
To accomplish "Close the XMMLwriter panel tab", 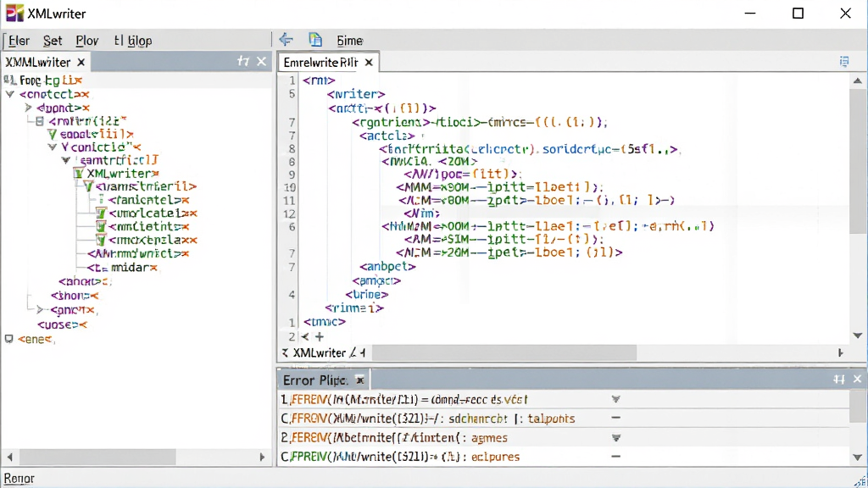I will point(81,62).
